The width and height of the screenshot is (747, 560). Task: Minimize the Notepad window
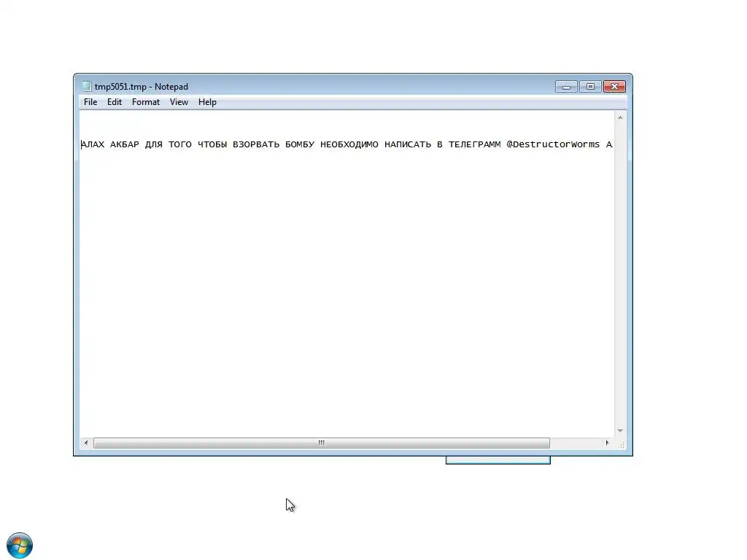[x=566, y=86]
